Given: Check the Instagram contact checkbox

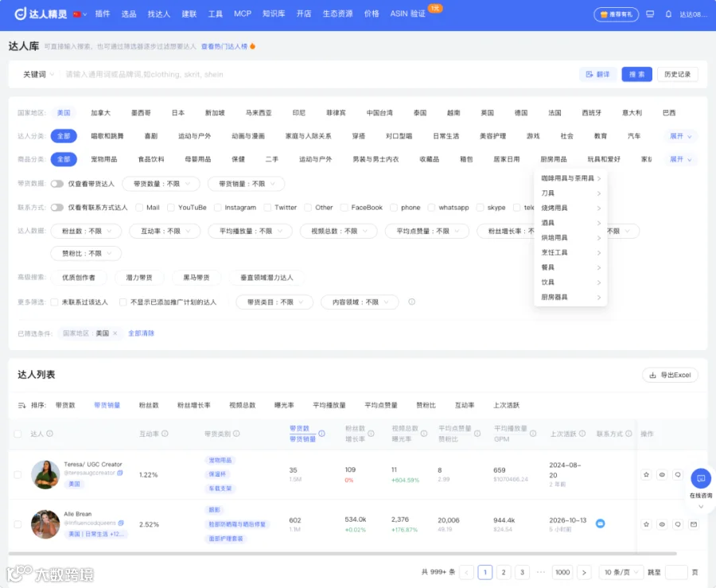Looking at the screenshot, I should pos(217,207).
